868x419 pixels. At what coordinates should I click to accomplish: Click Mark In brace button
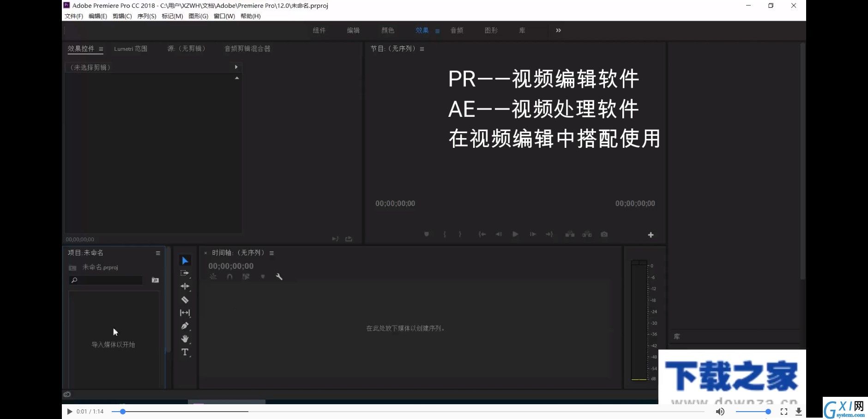(x=445, y=234)
